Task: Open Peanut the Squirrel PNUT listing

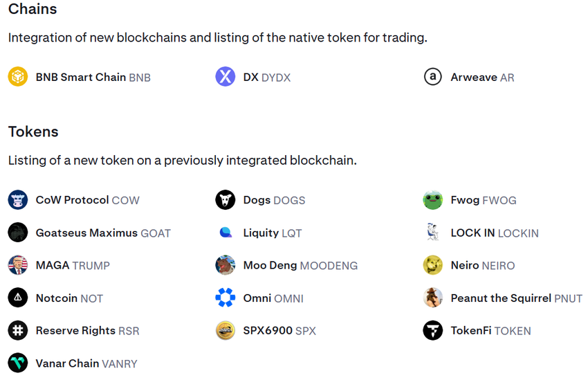Action: (x=516, y=298)
